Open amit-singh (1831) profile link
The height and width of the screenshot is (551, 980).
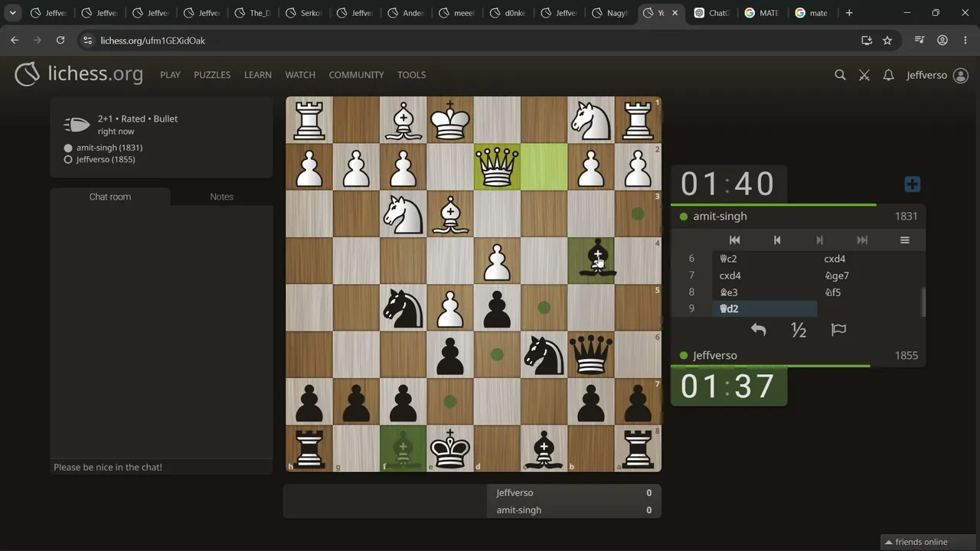(x=109, y=148)
